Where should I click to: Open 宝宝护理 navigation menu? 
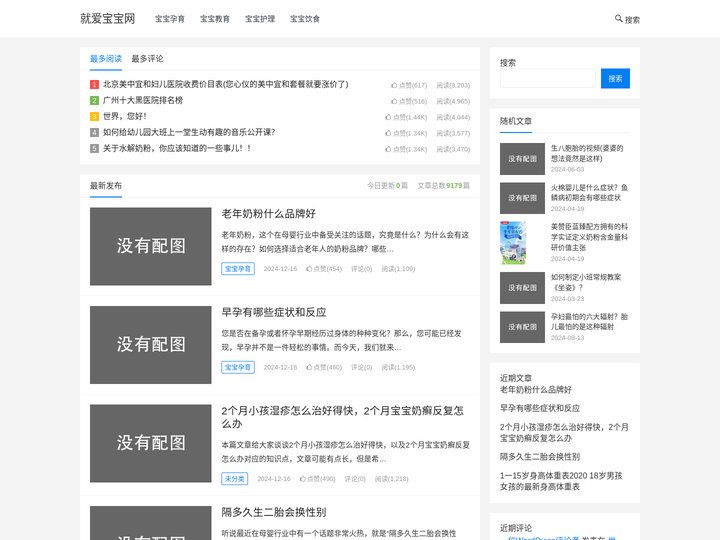[259, 19]
